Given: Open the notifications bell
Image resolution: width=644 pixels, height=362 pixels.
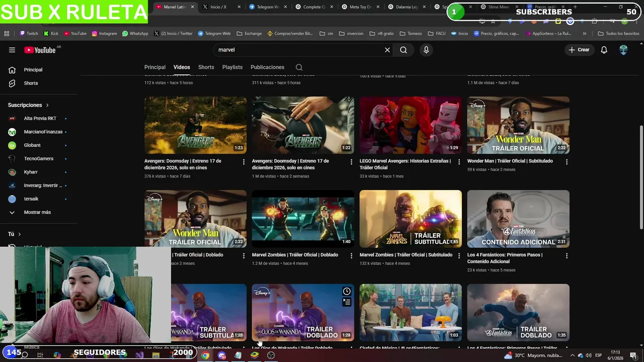Looking at the screenshot, I should coord(604,50).
